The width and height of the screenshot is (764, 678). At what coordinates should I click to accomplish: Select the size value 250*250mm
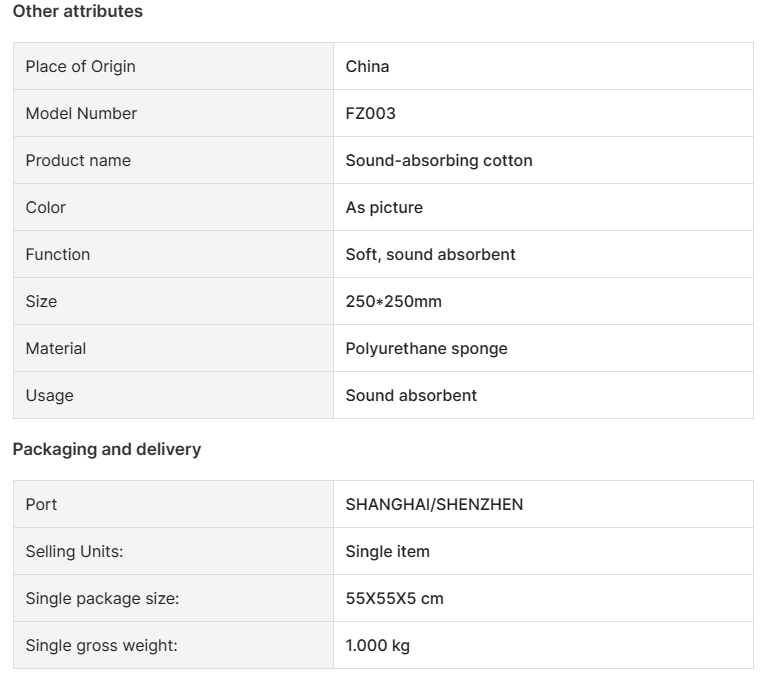[393, 302]
